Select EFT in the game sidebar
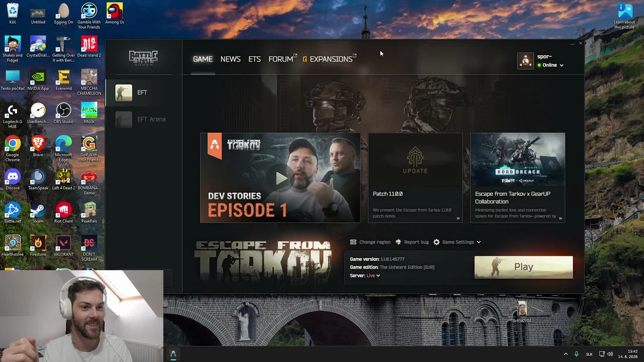644x362 pixels. [143, 93]
